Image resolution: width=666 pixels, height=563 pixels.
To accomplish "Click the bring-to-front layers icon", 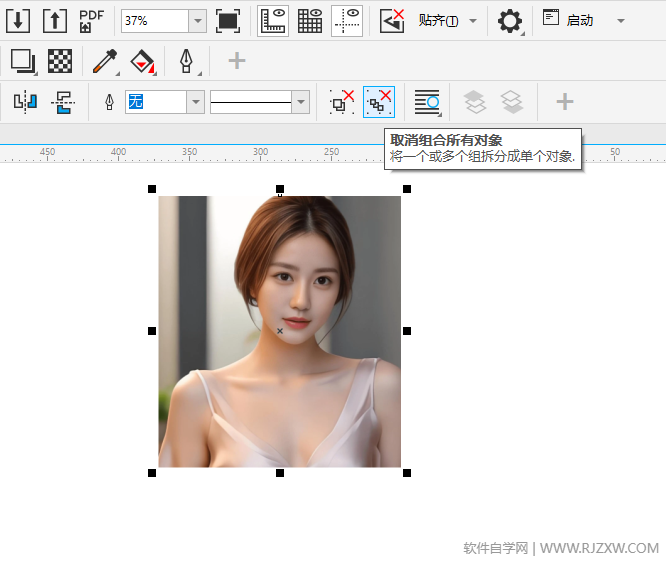I will coord(474,102).
